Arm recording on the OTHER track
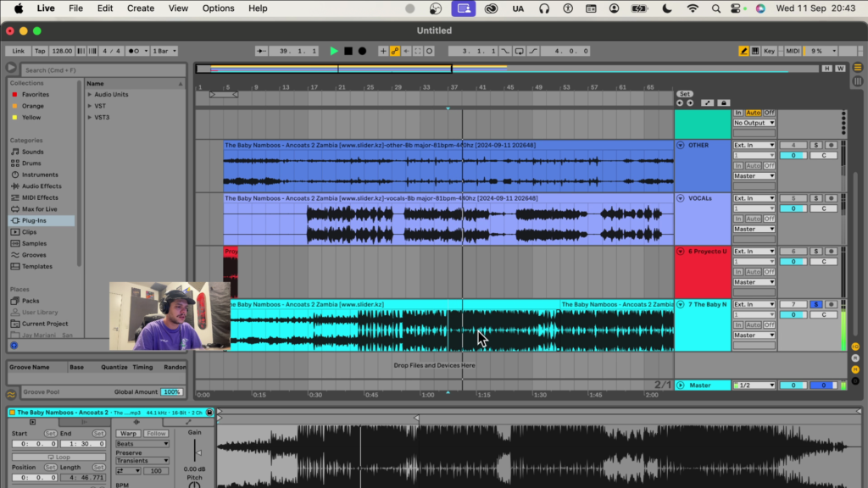This screenshot has width=868, height=488. tap(831, 145)
